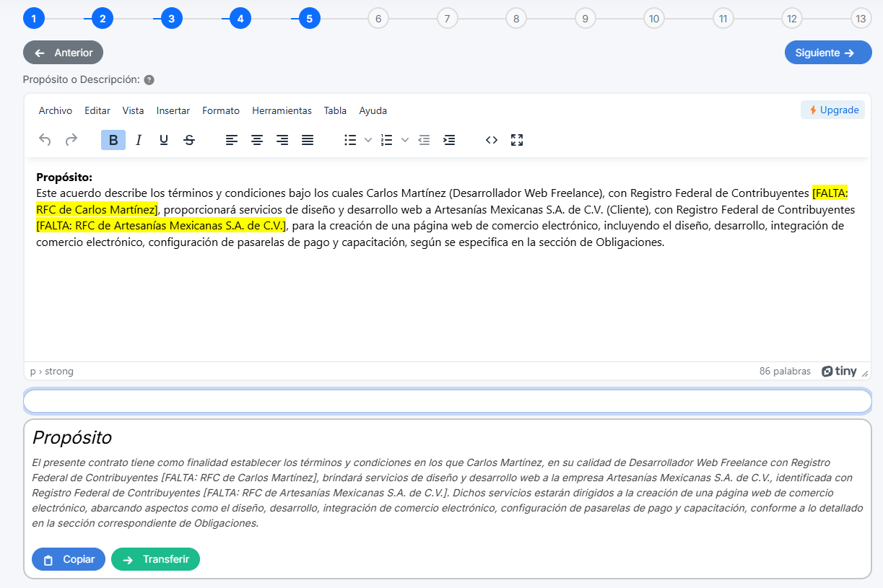The width and height of the screenshot is (883, 588).
Task: Justify the text
Action: 308,140
